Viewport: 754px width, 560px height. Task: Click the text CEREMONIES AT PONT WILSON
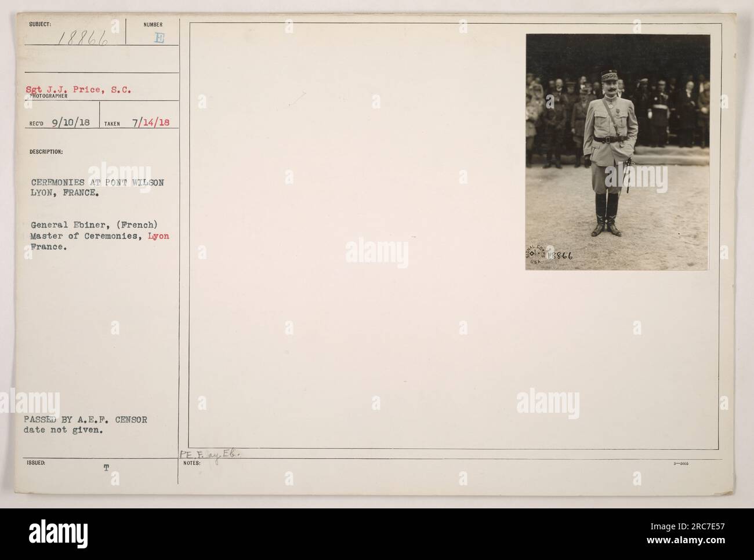coord(98,183)
